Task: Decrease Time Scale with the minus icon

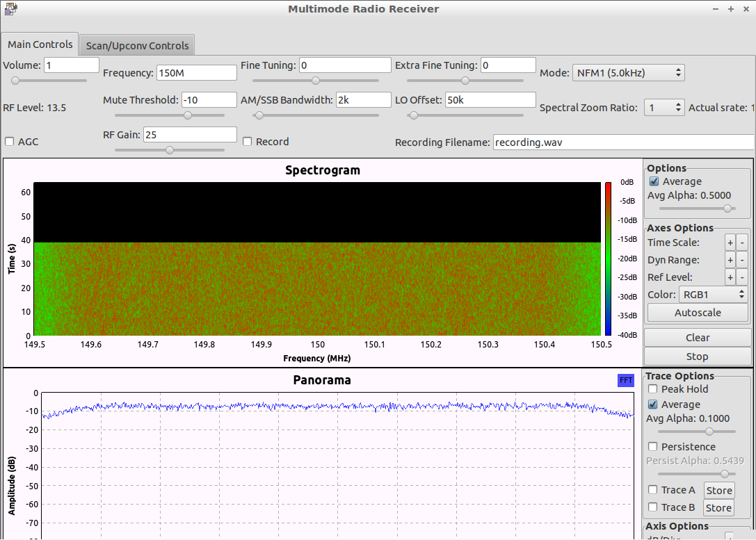Action: pyautogui.click(x=741, y=242)
